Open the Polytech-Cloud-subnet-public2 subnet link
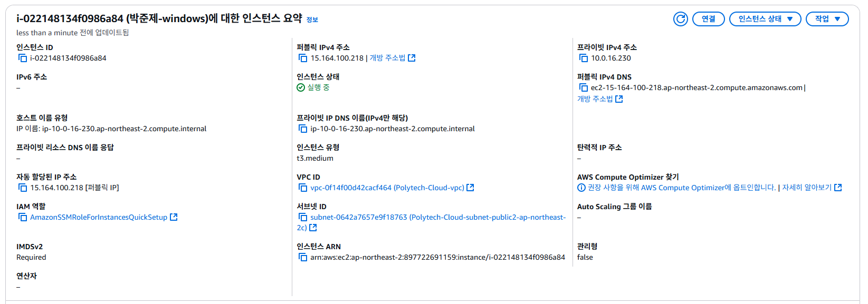The image size is (868, 304). coord(431,223)
